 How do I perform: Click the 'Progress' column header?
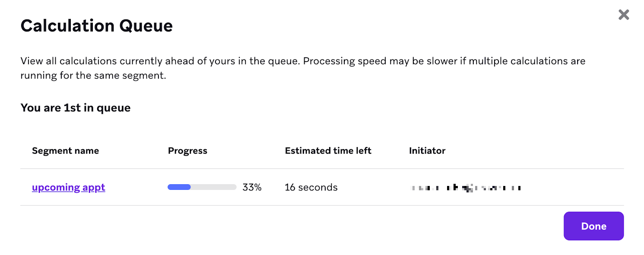pos(187,151)
